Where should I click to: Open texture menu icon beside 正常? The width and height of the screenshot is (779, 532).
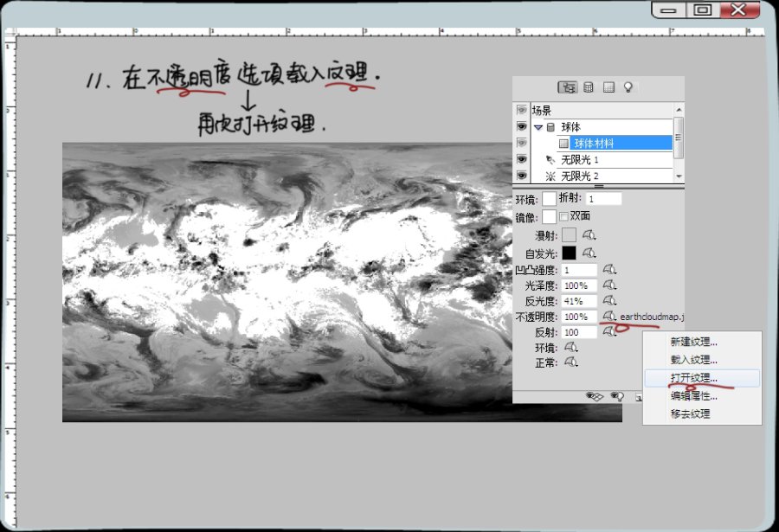point(570,362)
